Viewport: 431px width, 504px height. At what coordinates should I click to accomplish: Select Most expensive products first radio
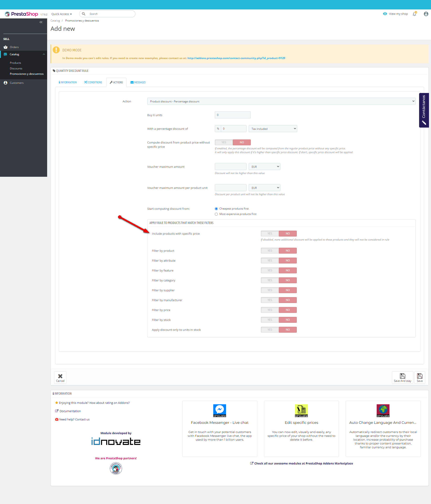[216, 214]
